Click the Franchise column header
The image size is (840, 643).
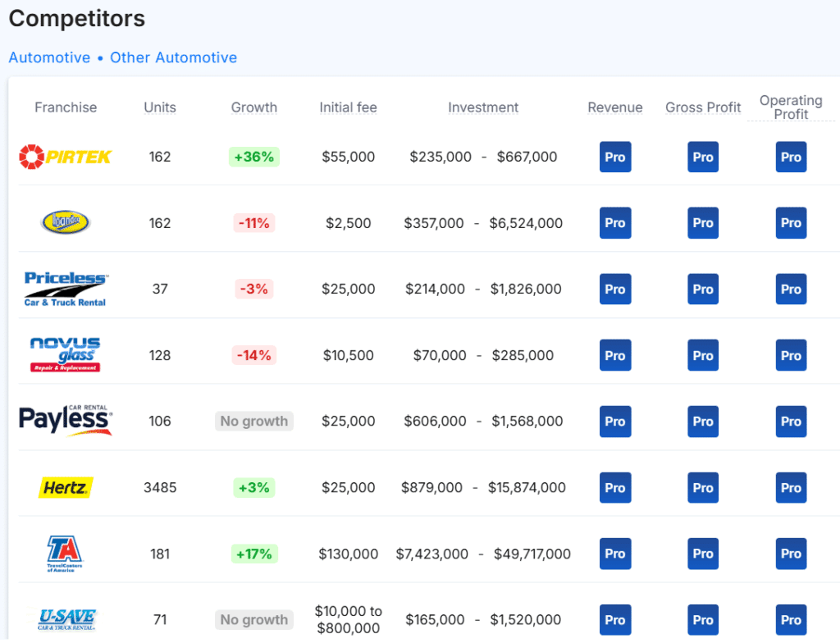tap(66, 107)
